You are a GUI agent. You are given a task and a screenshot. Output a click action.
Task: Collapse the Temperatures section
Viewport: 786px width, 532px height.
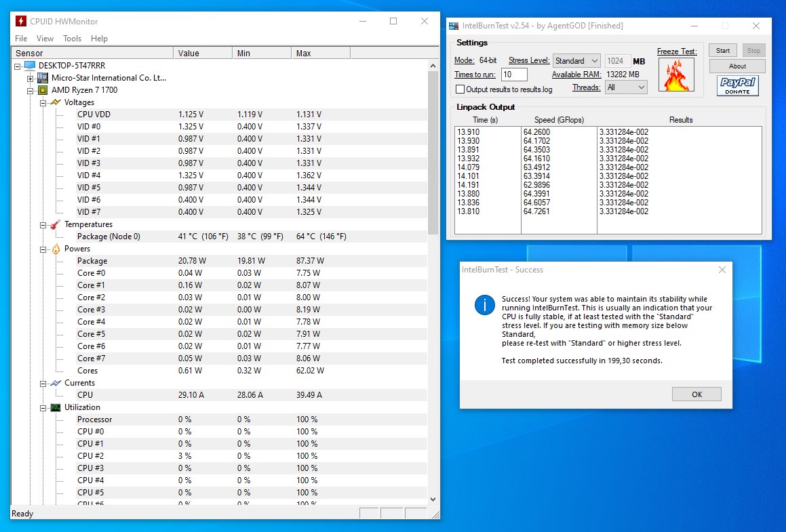(43, 225)
